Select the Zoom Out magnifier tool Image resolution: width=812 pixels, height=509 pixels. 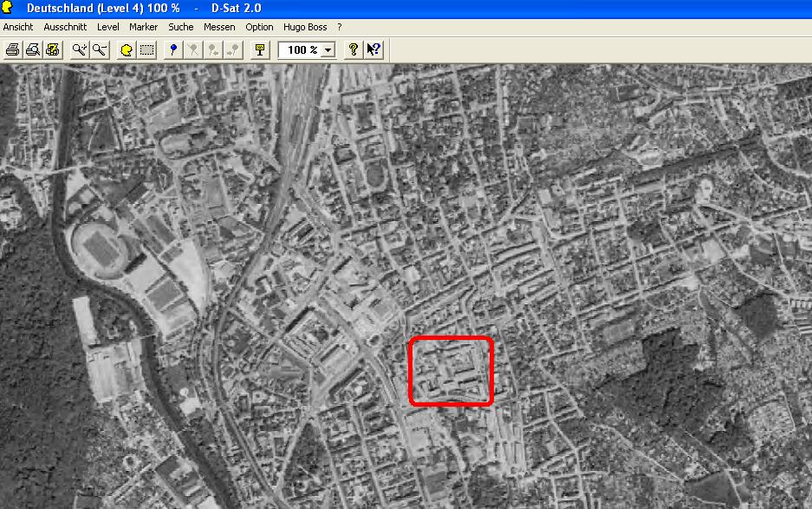[x=99, y=49]
